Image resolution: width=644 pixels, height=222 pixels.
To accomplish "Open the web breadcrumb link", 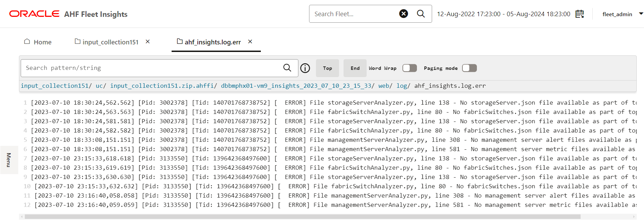I will 384,86.
